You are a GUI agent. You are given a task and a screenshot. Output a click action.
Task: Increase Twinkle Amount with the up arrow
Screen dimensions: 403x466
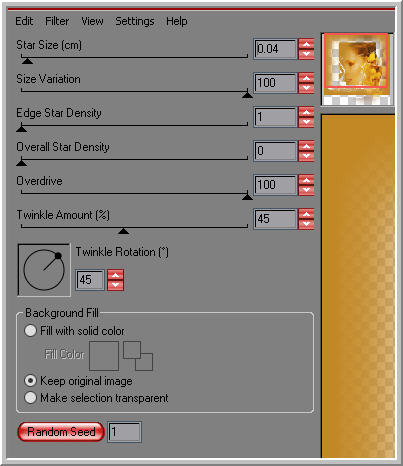[x=306, y=214]
